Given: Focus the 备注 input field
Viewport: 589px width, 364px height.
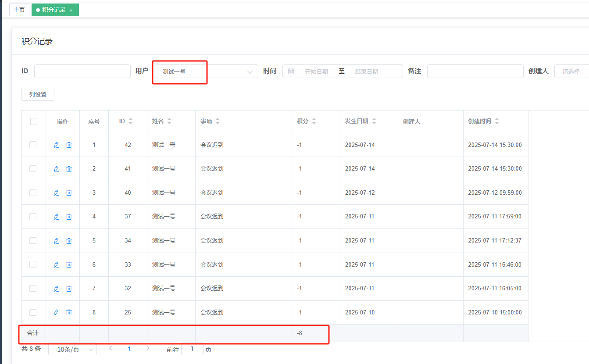Looking at the screenshot, I should coord(475,71).
